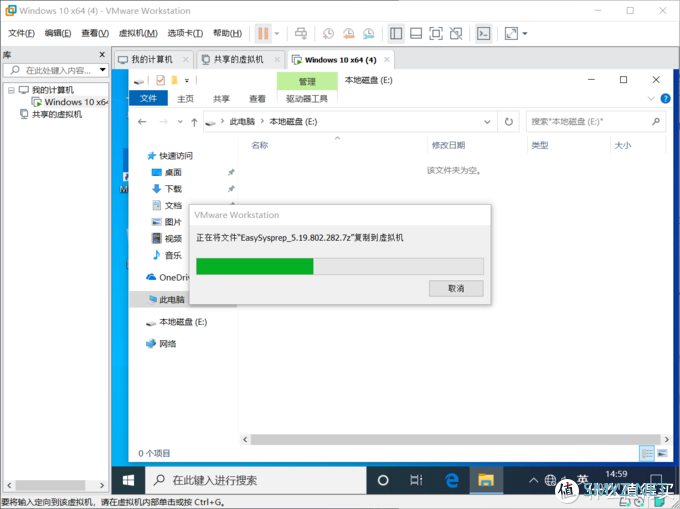Select 共享的虚拟机 in library tree
Viewport: 680px width, 509px height.
pos(51,114)
